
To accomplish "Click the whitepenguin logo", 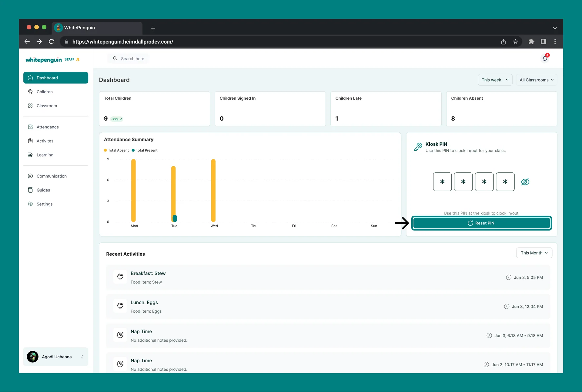I will tap(44, 60).
